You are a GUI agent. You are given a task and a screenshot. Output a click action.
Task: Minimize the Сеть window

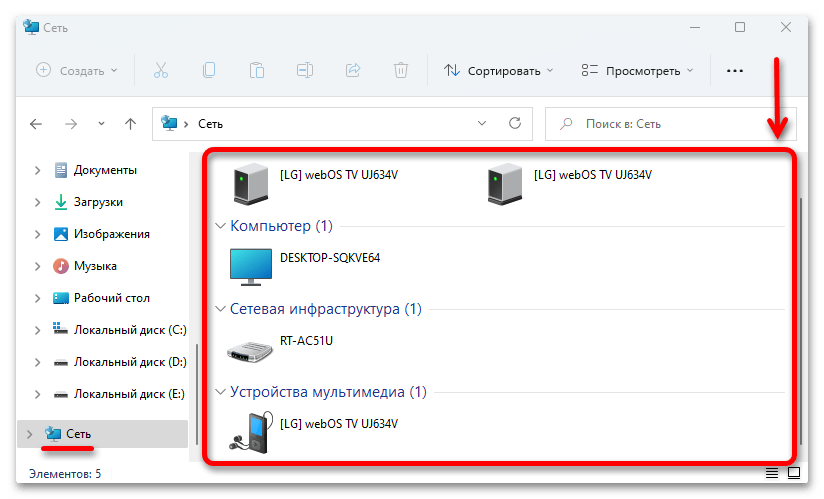(695, 27)
